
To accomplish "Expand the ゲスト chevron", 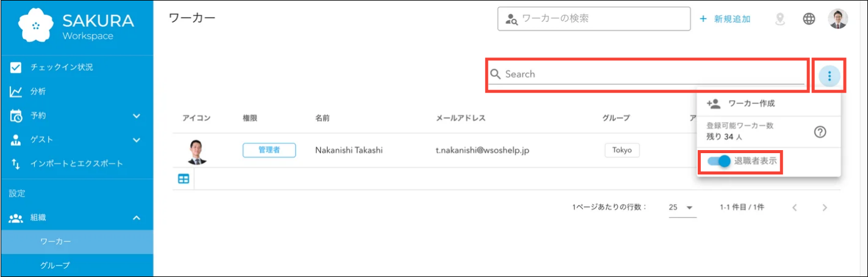I will (137, 140).
